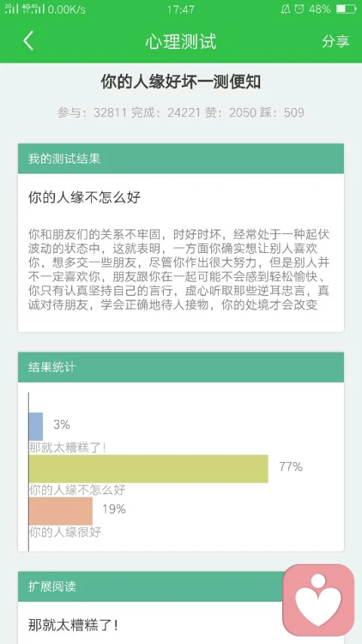The height and width of the screenshot is (644, 362).
Task: Tap the battery icon in status bar
Action: [345, 9]
